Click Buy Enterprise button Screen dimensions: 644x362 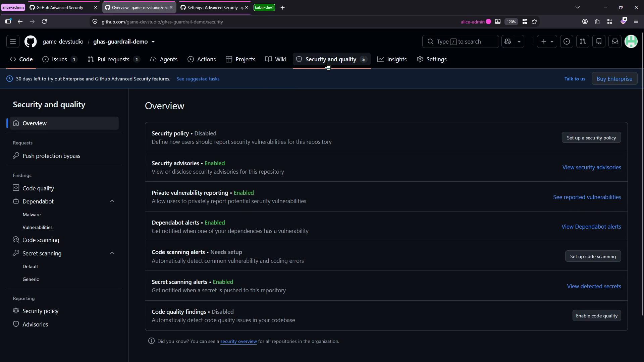click(614, 79)
